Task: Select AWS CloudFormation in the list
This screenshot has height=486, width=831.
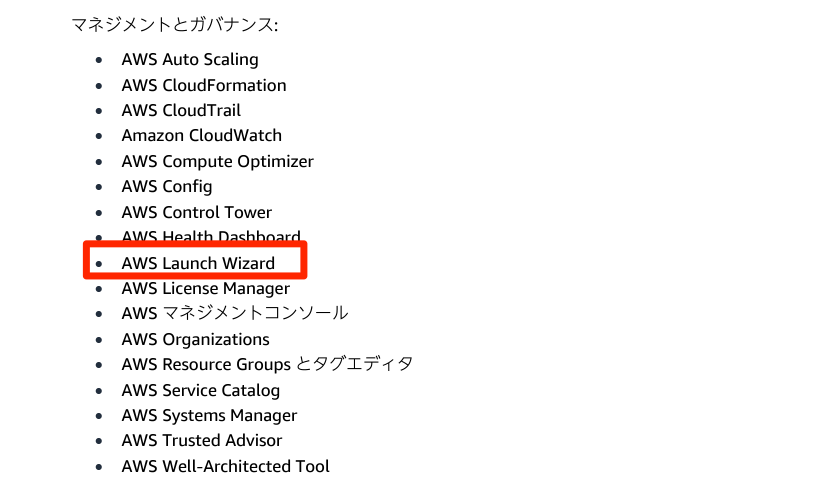Action: (204, 85)
